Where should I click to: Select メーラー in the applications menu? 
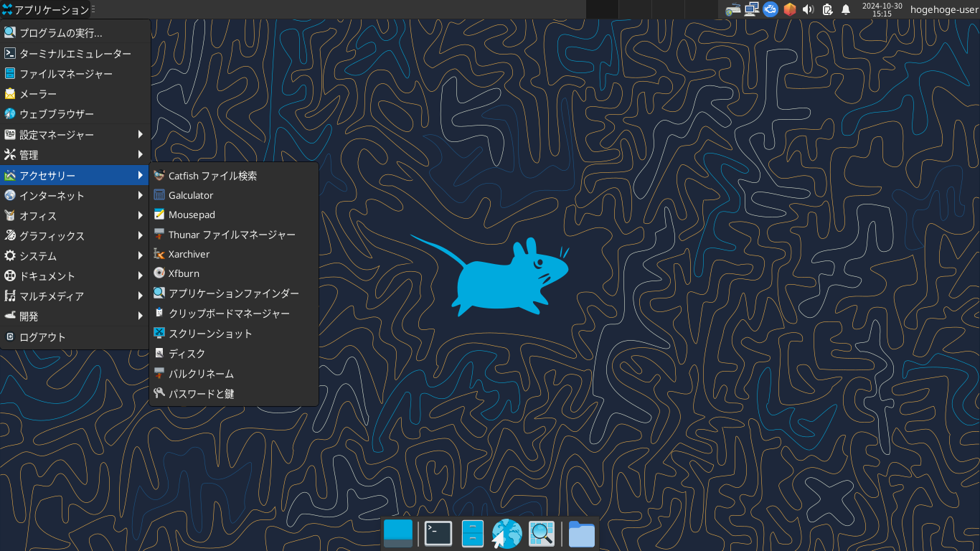[x=75, y=94]
